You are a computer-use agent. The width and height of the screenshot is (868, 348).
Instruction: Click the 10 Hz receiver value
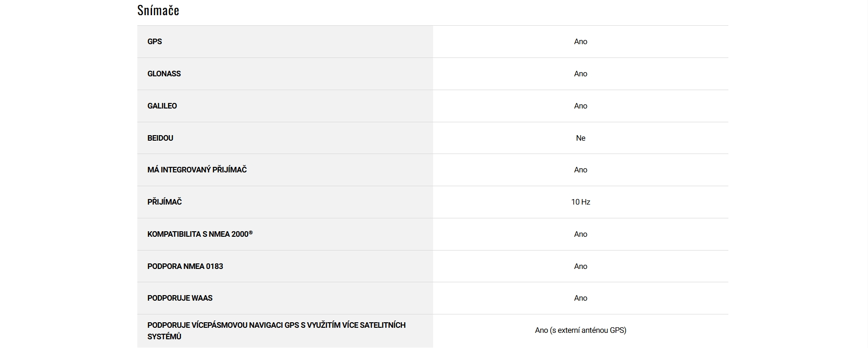[x=581, y=202]
